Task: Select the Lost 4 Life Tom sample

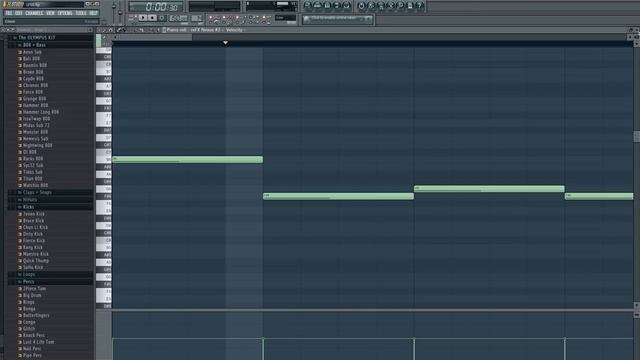Action: coord(38,342)
